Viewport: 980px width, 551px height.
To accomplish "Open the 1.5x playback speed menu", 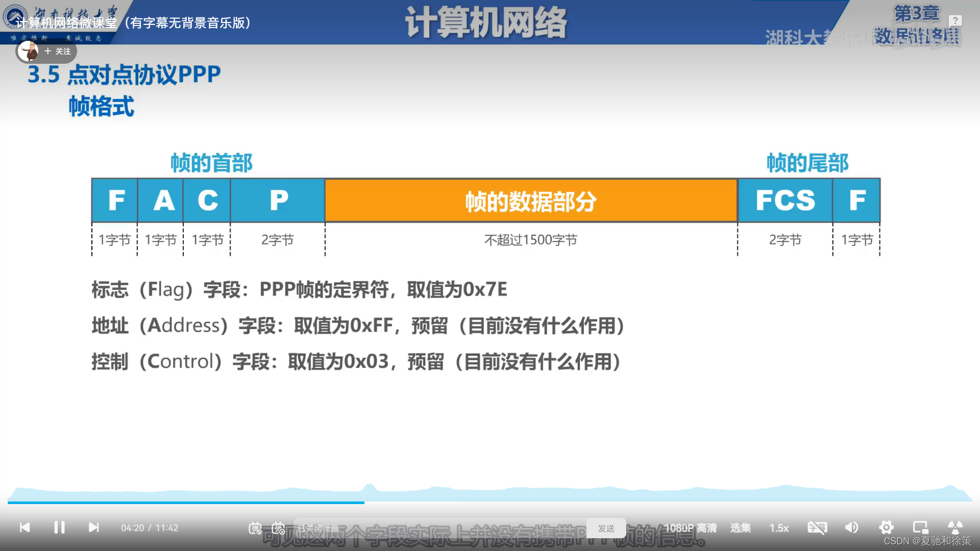I will [x=780, y=528].
